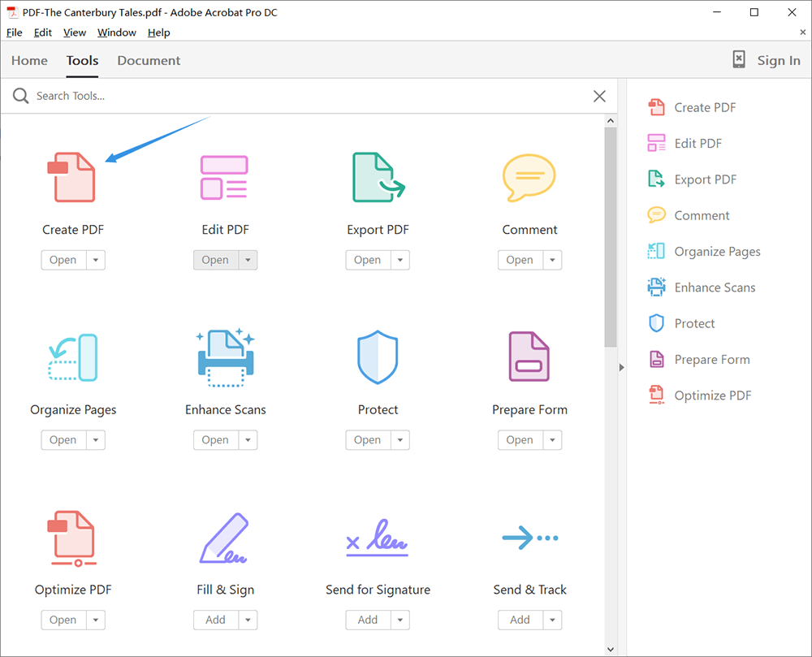Image resolution: width=812 pixels, height=657 pixels.
Task: Click the Sign In link
Action: click(x=778, y=61)
